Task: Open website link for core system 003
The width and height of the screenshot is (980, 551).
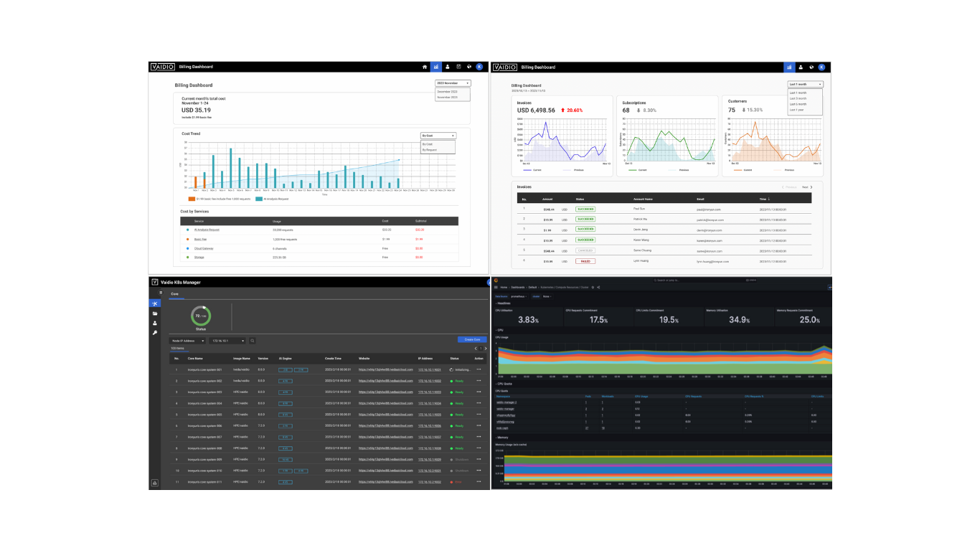Action: 386,392
